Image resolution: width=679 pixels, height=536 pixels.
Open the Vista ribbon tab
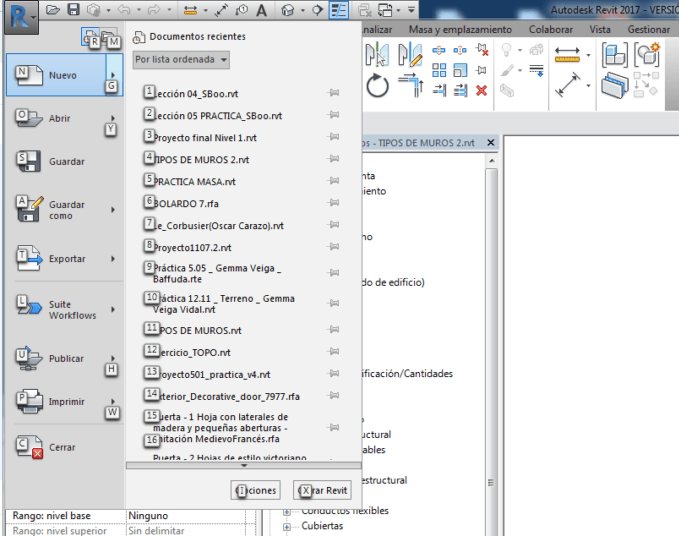[x=600, y=29]
